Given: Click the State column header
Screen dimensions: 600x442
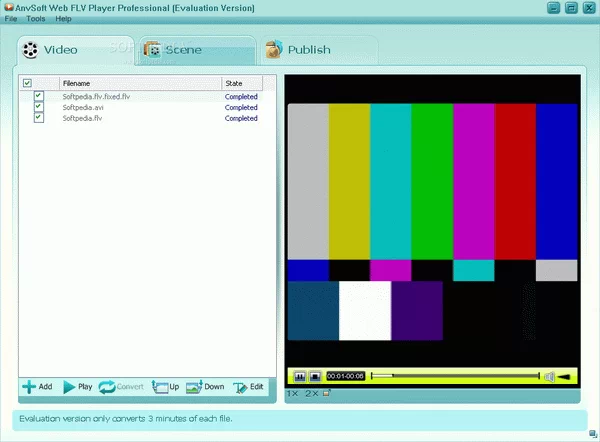Looking at the screenshot, I should click(x=242, y=83).
